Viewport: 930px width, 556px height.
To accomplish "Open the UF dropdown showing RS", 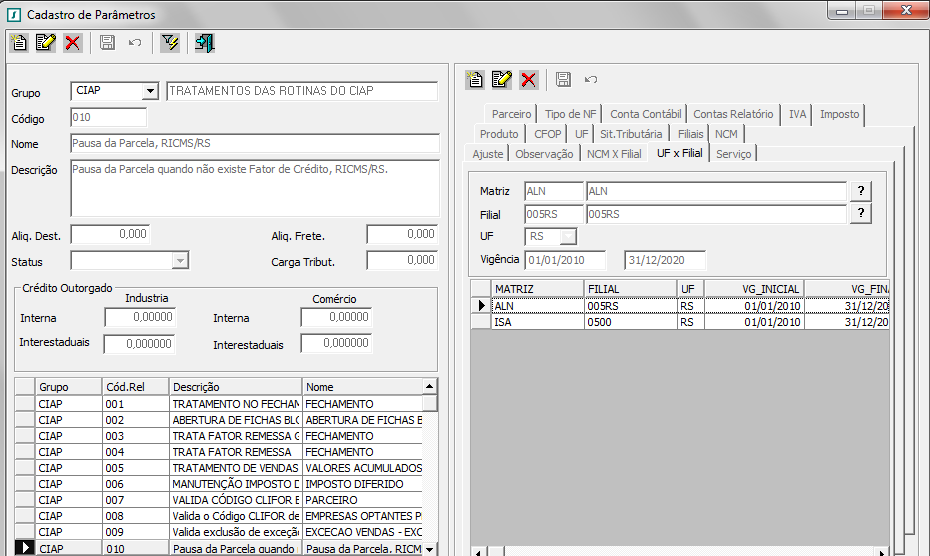I will [x=568, y=237].
